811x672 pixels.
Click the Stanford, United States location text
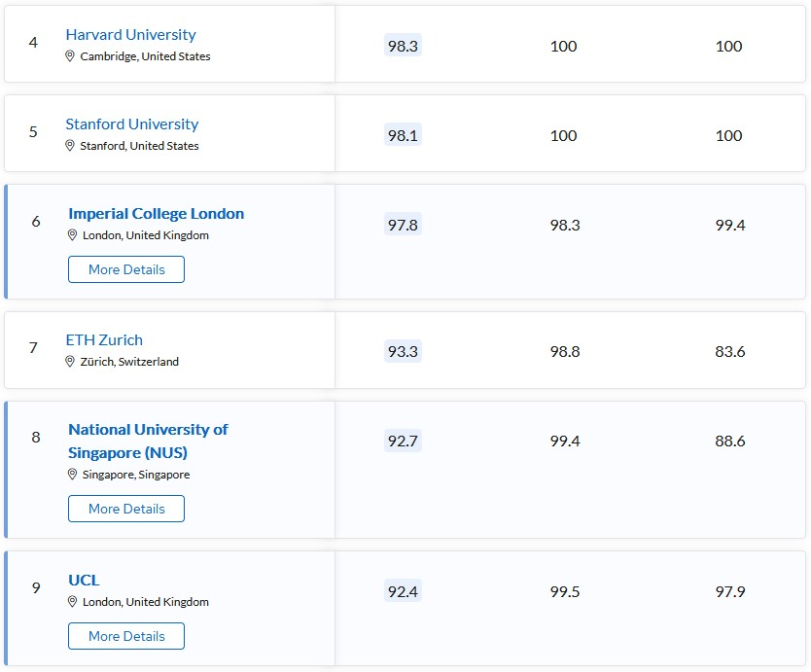(x=139, y=145)
